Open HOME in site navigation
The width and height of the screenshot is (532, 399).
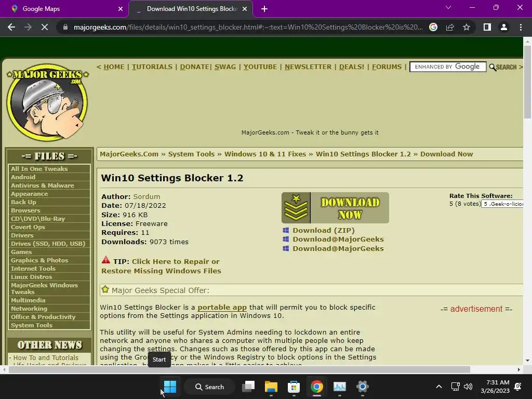(114, 67)
